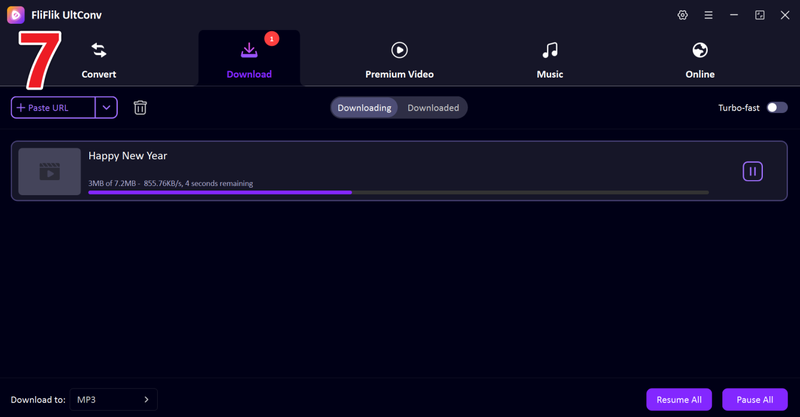Image resolution: width=800 pixels, height=417 pixels.
Task: Click the Happy New Year video thumbnail
Action: coord(49,171)
